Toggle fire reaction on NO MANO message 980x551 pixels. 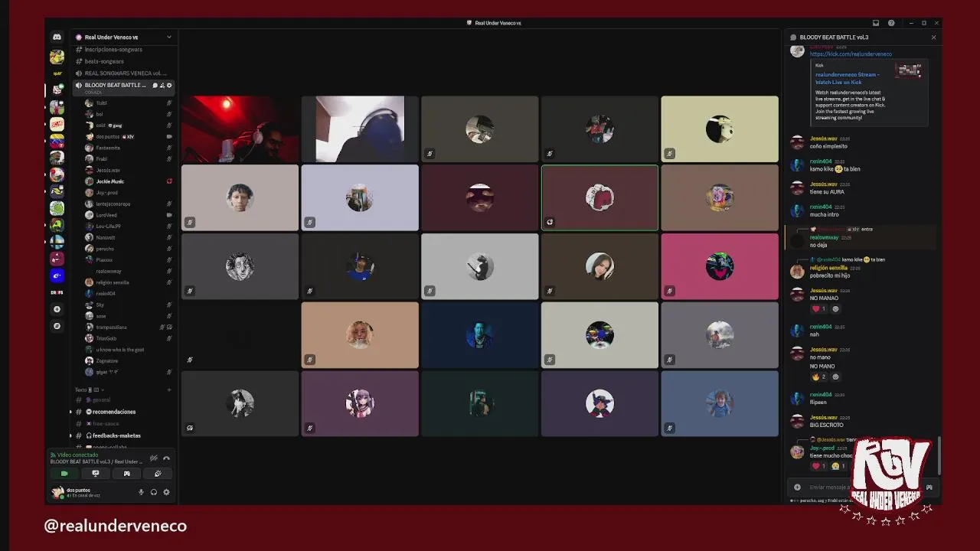click(x=818, y=377)
